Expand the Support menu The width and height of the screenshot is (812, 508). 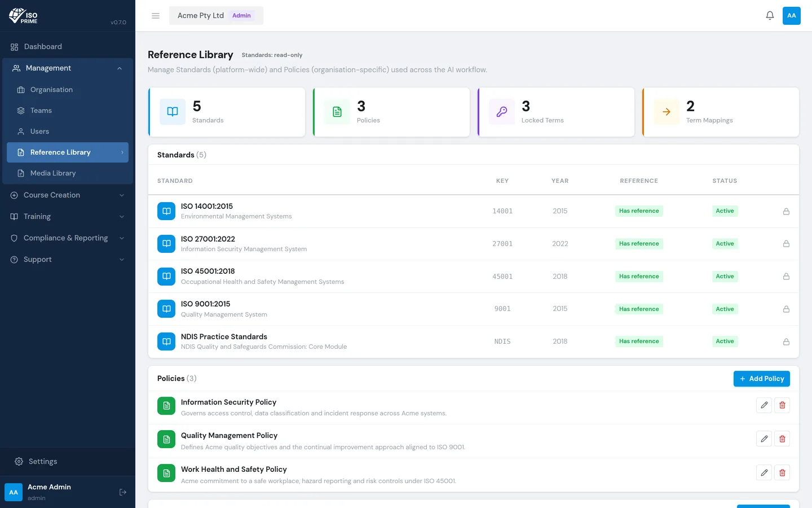pos(68,260)
